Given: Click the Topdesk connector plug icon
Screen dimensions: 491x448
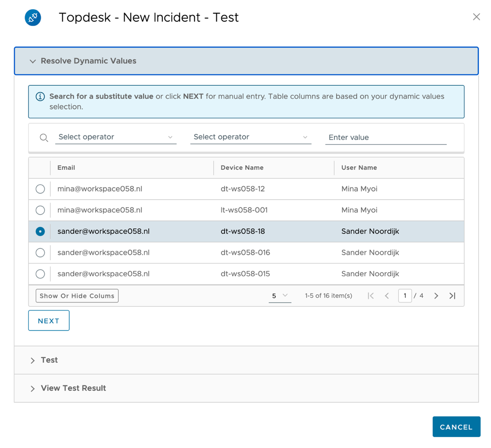Looking at the screenshot, I should (x=33, y=18).
